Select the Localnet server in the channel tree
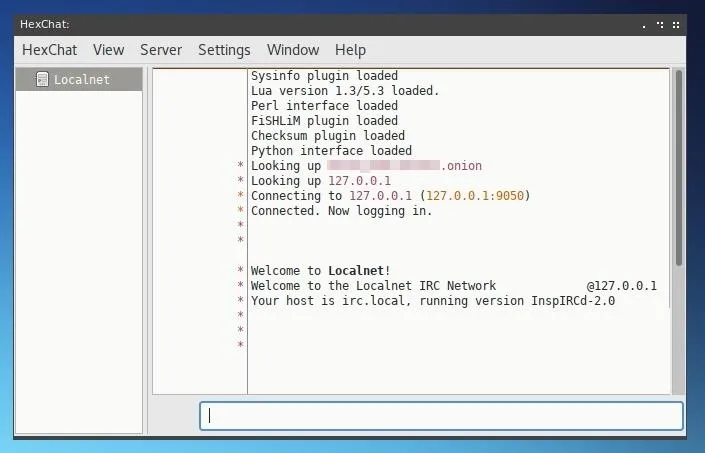The height and width of the screenshot is (453, 705). pyautogui.click(x=79, y=80)
